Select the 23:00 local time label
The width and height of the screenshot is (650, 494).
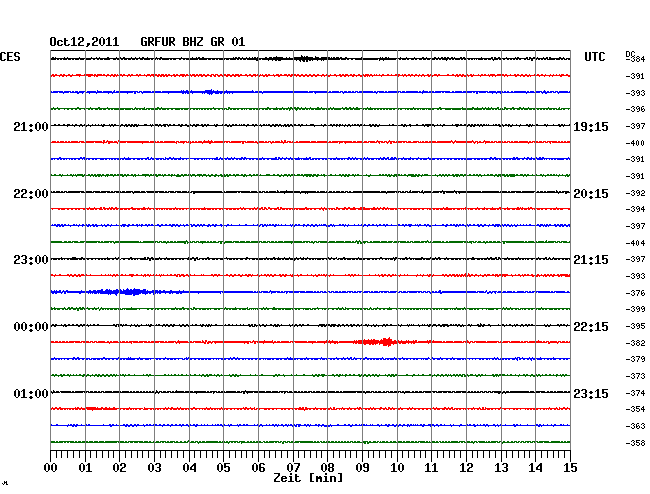point(31,260)
